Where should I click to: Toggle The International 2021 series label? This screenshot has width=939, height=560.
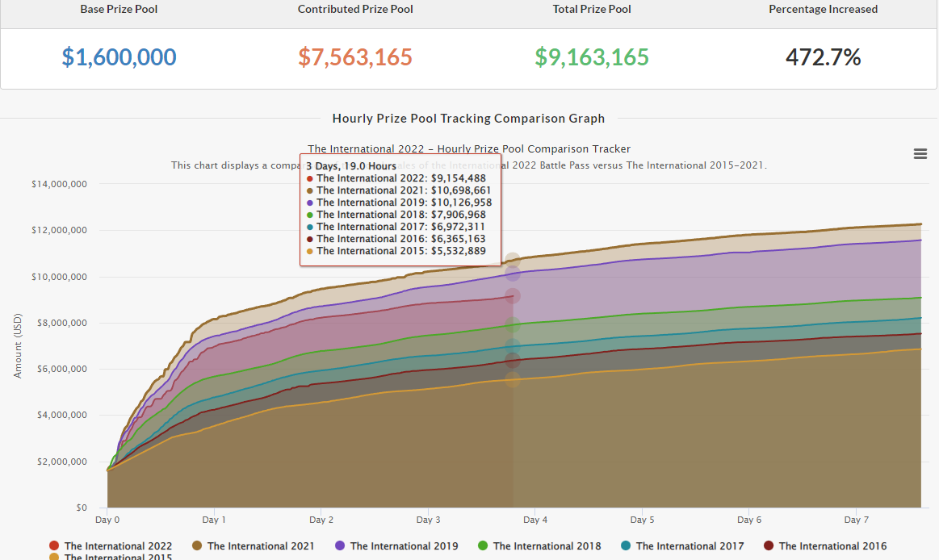coord(261,546)
